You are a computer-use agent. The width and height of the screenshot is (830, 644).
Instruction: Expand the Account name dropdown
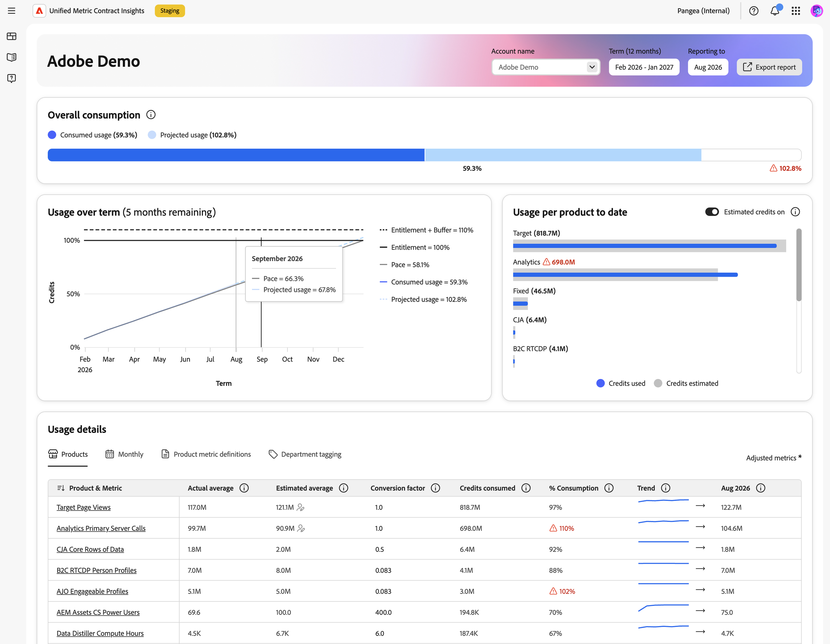545,67
